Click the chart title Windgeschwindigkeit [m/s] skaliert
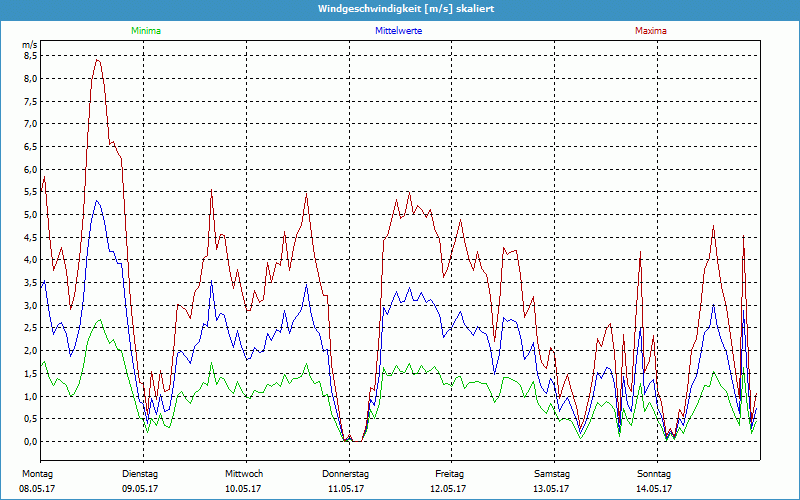The image size is (800, 500). 406,9
